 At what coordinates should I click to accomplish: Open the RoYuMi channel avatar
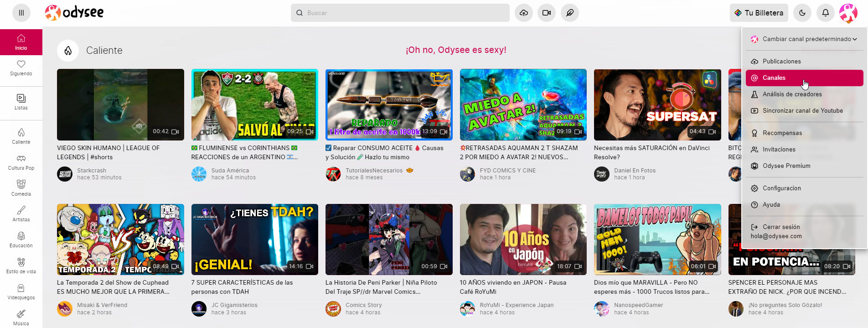click(x=467, y=309)
